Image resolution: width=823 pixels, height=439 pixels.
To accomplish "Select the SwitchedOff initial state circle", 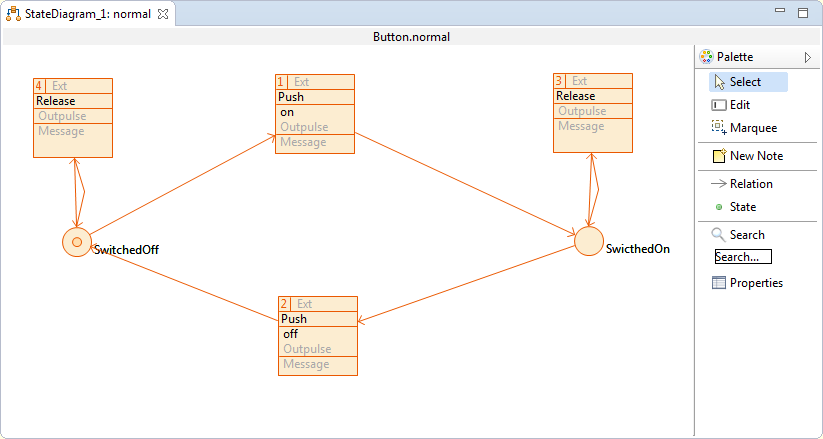I will (x=77, y=242).
